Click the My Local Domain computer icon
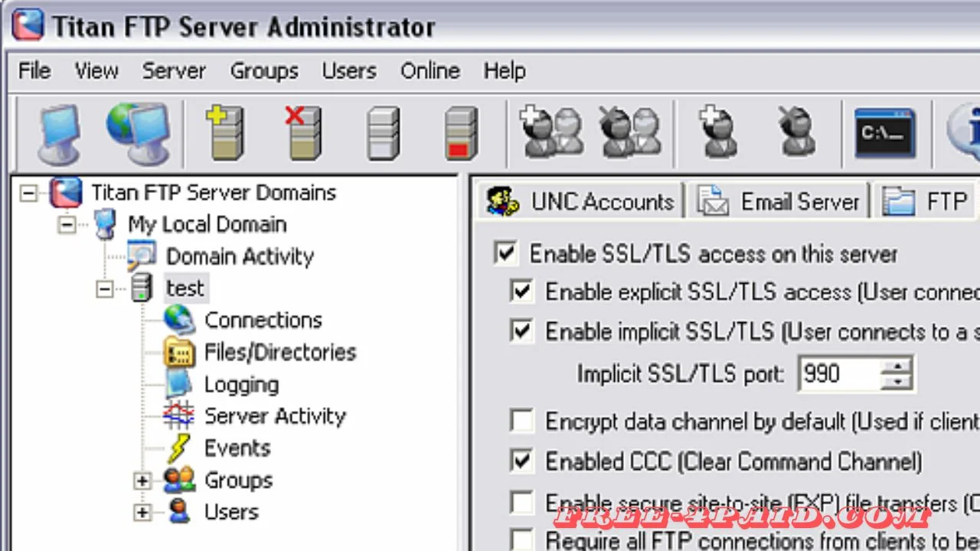 (105, 224)
